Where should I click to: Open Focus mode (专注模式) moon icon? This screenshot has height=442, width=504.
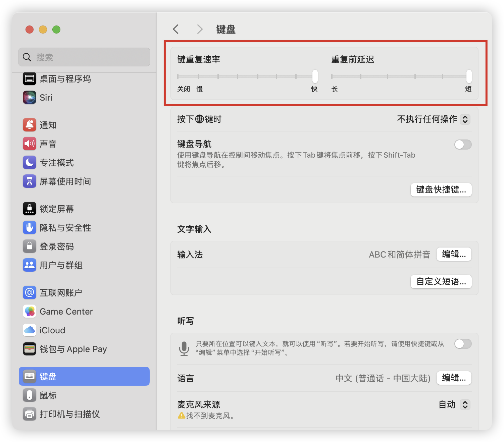pos(30,163)
